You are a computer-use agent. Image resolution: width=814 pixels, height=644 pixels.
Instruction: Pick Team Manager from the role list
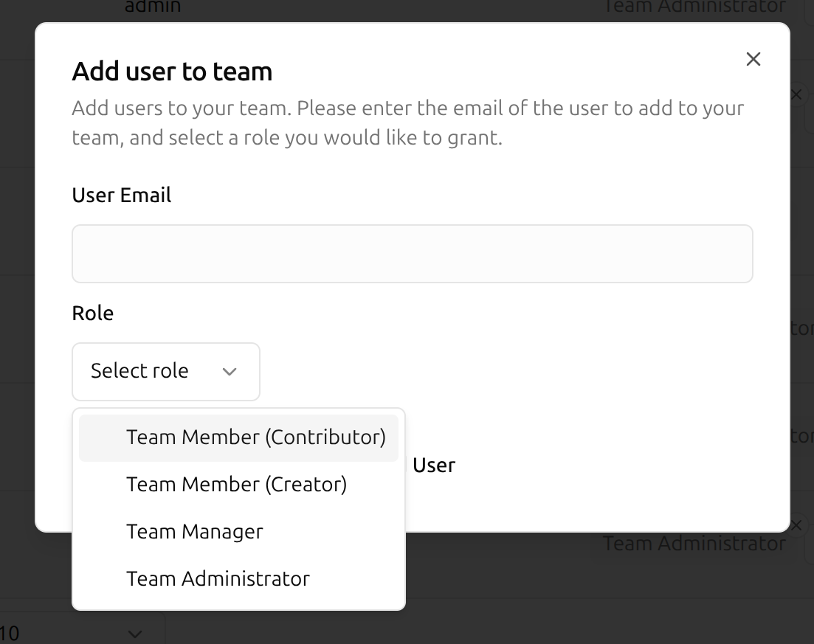pos(195,532)
